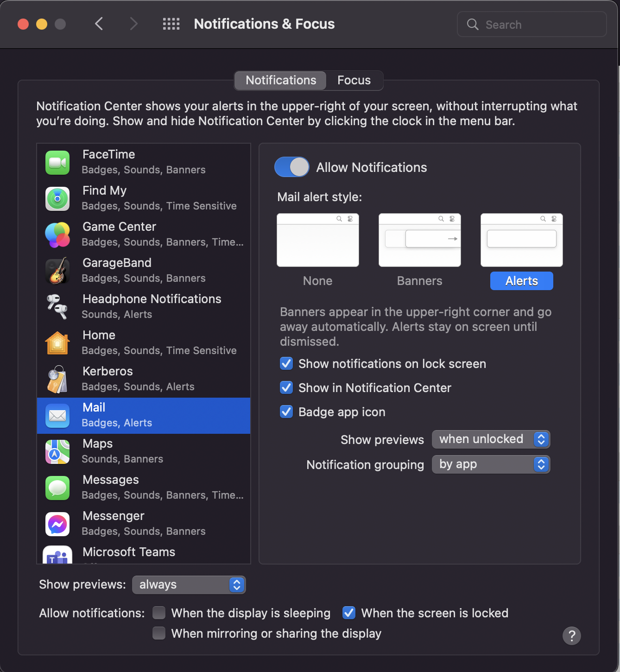Screen dimensions: 620x672
Task: Select the 'Home' app name in list
Action: 99,335
